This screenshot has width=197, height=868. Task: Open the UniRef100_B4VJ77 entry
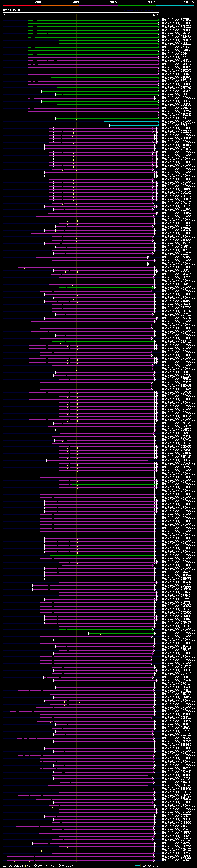click(177, 243)
